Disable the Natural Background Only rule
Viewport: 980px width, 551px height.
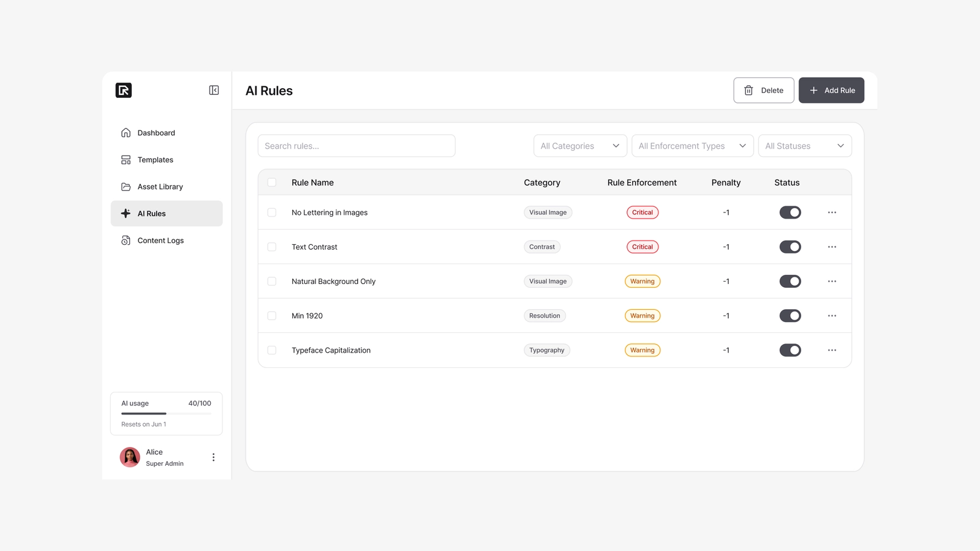(x=790, y=282)
